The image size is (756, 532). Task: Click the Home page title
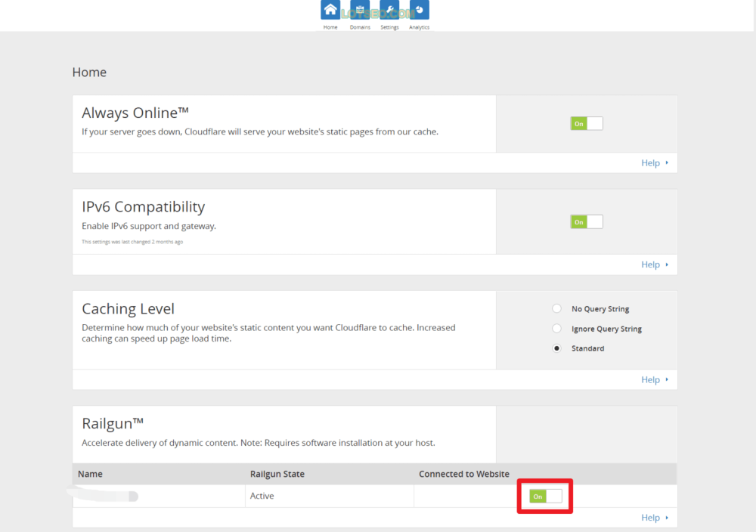click(89, 73)
